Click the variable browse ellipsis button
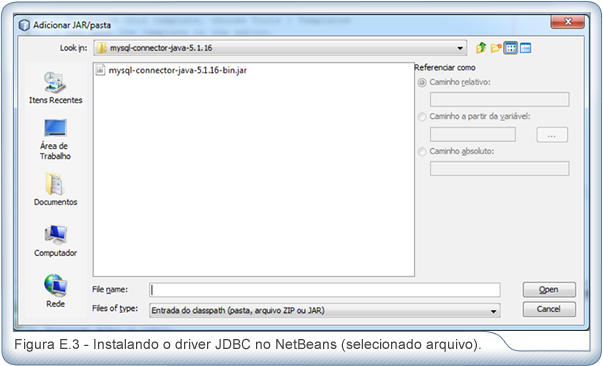 click(552, 135)
